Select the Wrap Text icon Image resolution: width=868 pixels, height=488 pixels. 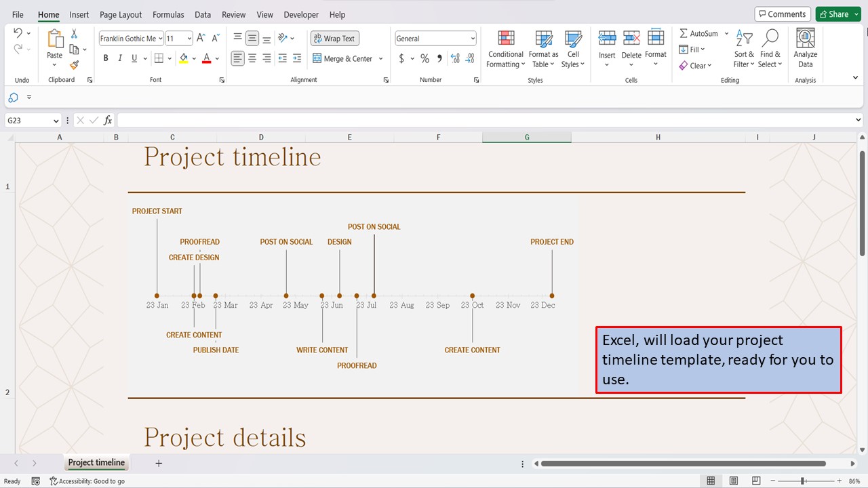(334, 38)
